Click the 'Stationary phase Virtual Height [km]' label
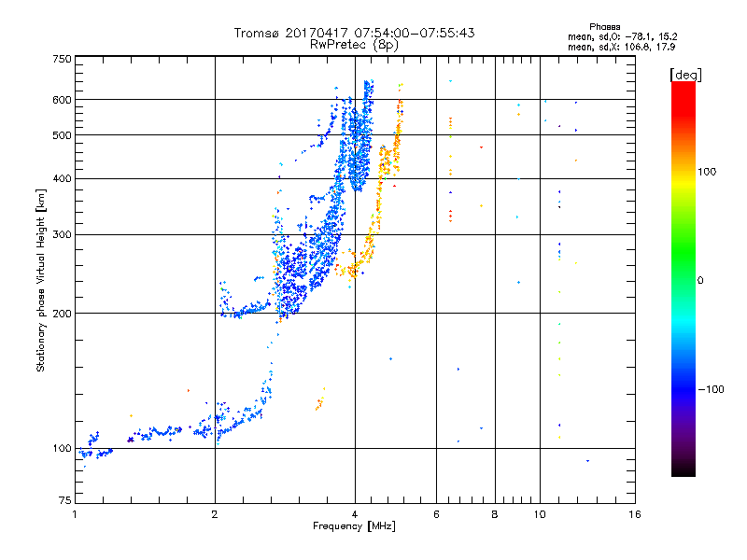The width and height of the screenshot is (747, 560). point(41,280)
